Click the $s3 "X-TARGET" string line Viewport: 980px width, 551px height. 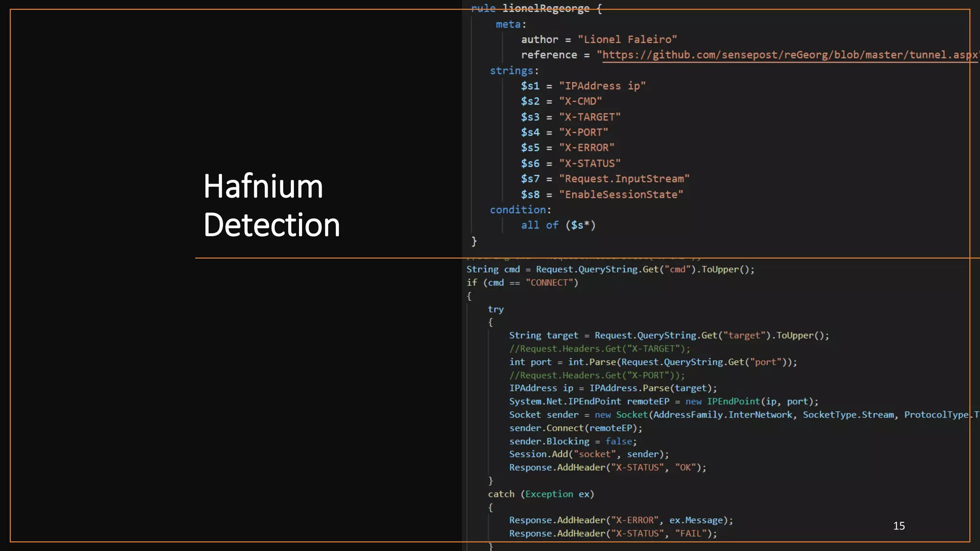tap(570, 117)
